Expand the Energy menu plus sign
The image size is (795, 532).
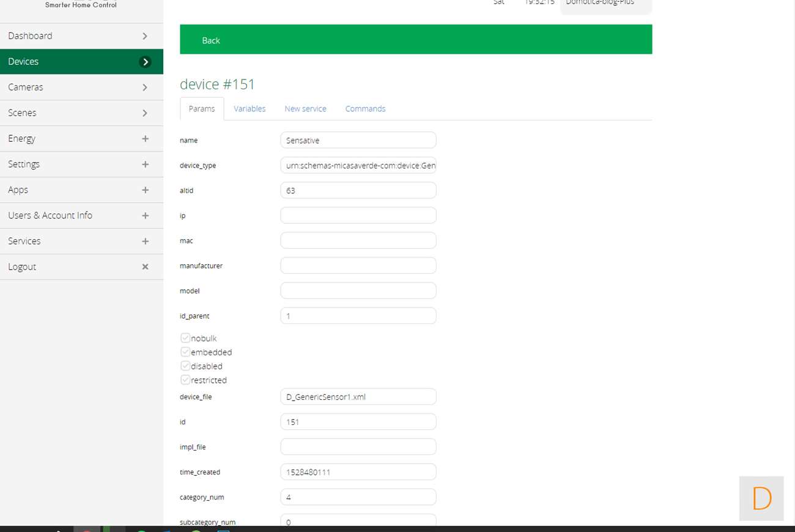[145, 139]
